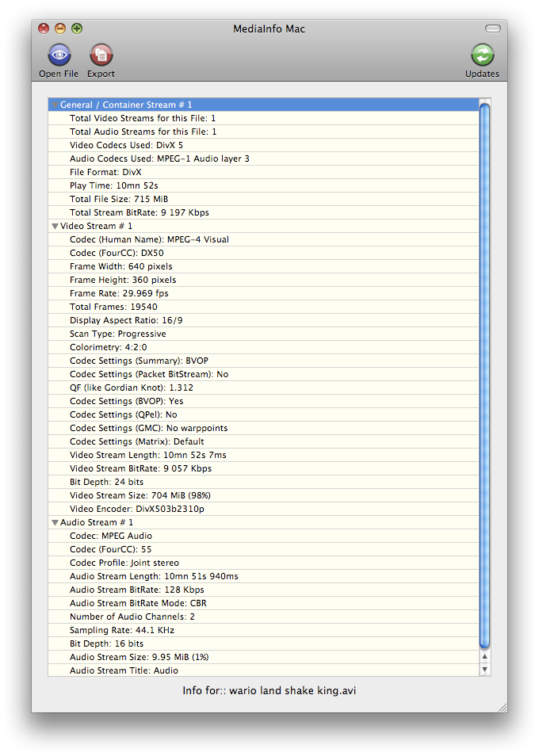Select row Display Aspect Ratio: 16/9

tap(263, 321)
